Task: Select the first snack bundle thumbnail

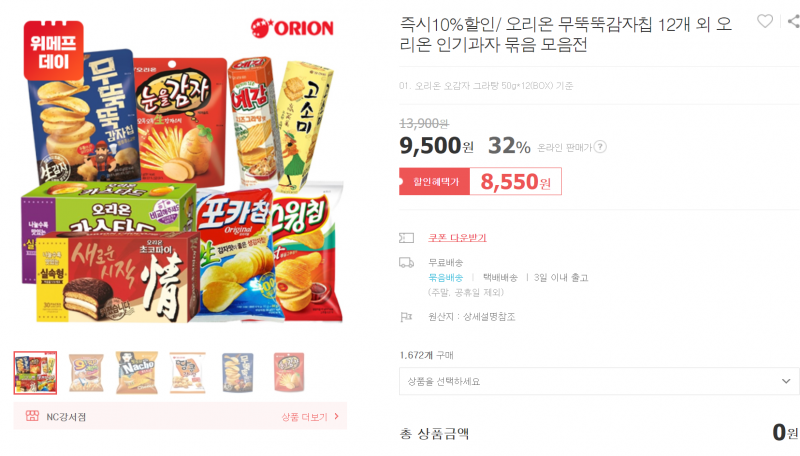Action: point(35,373)
